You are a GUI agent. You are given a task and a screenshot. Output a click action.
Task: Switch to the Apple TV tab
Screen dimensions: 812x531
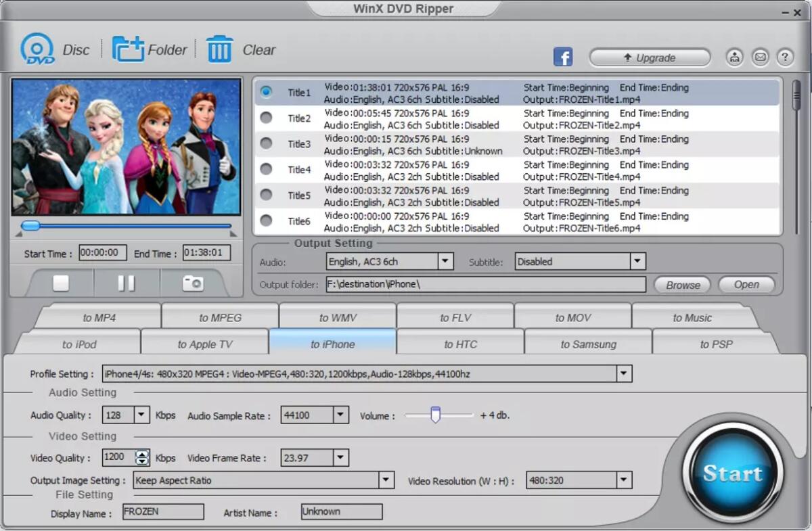(204, 343)
